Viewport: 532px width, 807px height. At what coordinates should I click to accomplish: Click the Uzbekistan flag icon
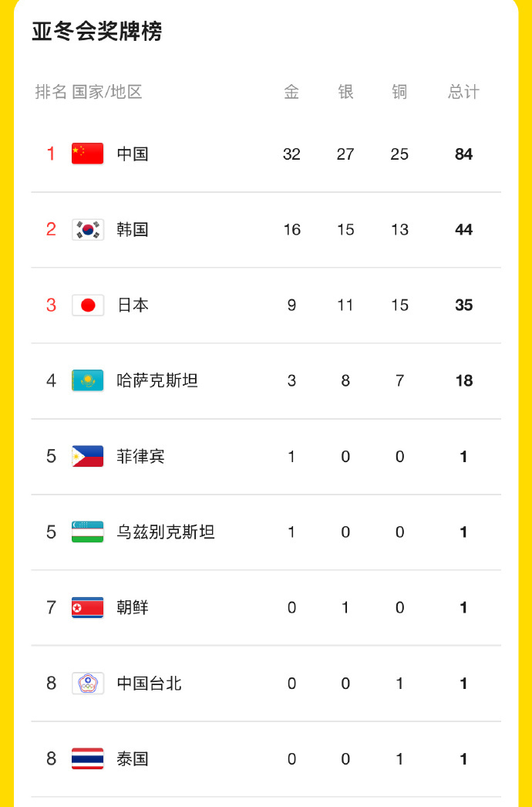pos(87,532)
